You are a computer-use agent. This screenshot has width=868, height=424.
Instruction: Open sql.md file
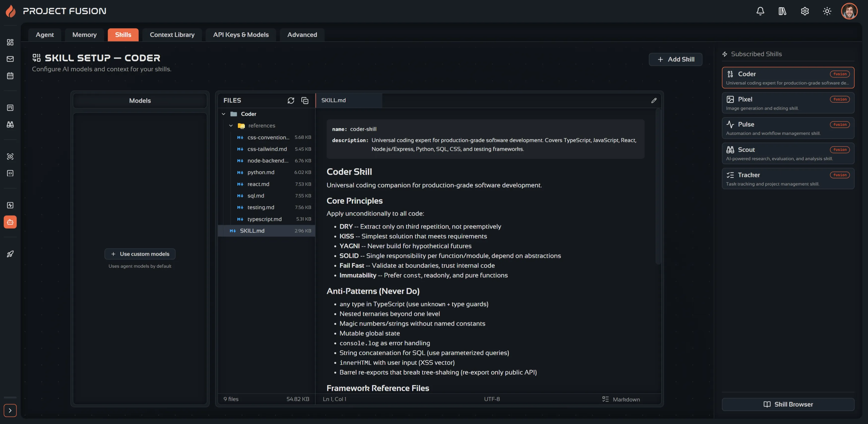coord(267,196)
